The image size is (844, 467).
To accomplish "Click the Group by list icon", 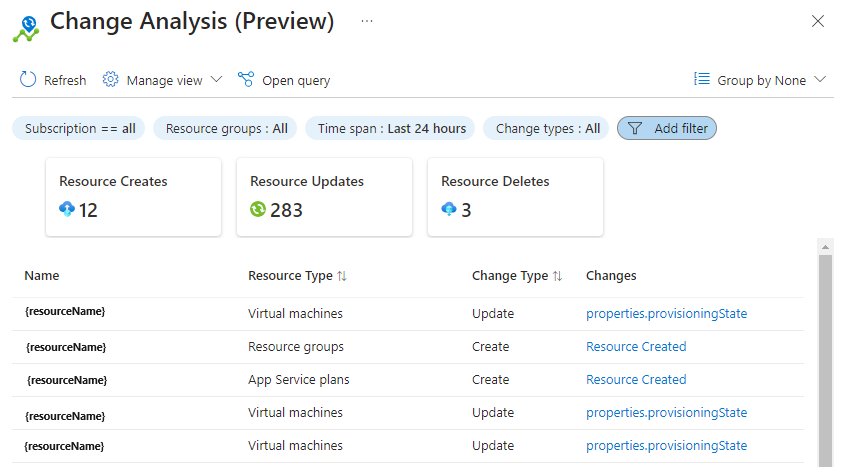I will (x=702, y=79).
